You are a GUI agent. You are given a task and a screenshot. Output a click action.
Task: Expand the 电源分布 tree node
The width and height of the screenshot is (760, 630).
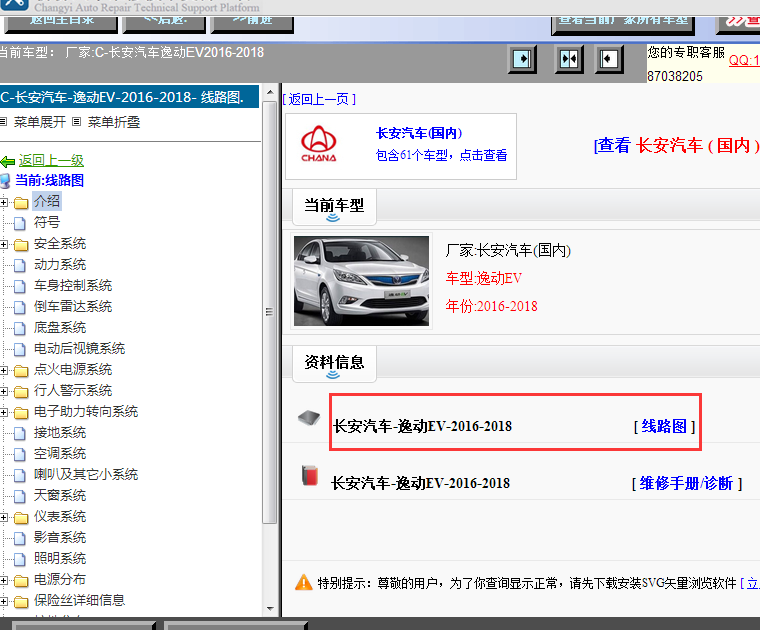coord(4,580)
